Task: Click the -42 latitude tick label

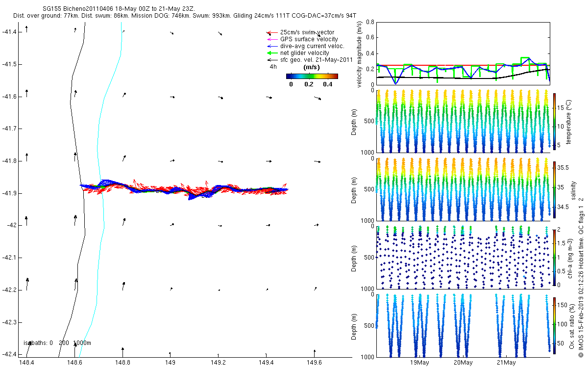Action: coord(11,225)
